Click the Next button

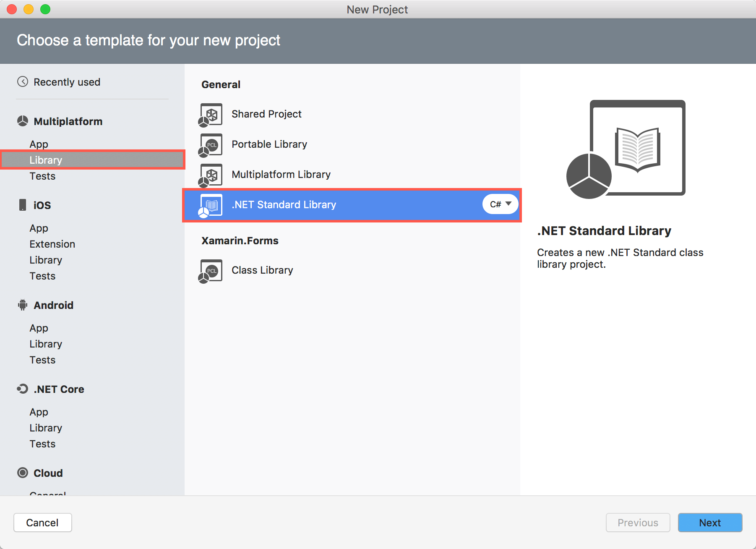click(710, 523)
